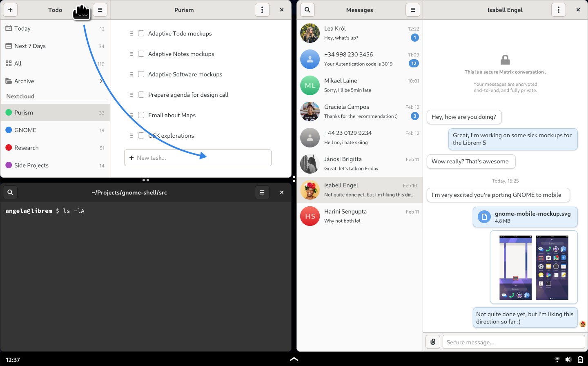Click unread badge on Lea Król
588x366 pixels.
pos(415,38)
